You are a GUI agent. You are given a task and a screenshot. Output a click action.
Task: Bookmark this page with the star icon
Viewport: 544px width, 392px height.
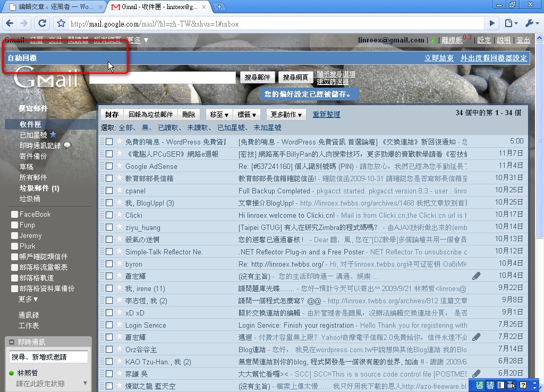61,23
